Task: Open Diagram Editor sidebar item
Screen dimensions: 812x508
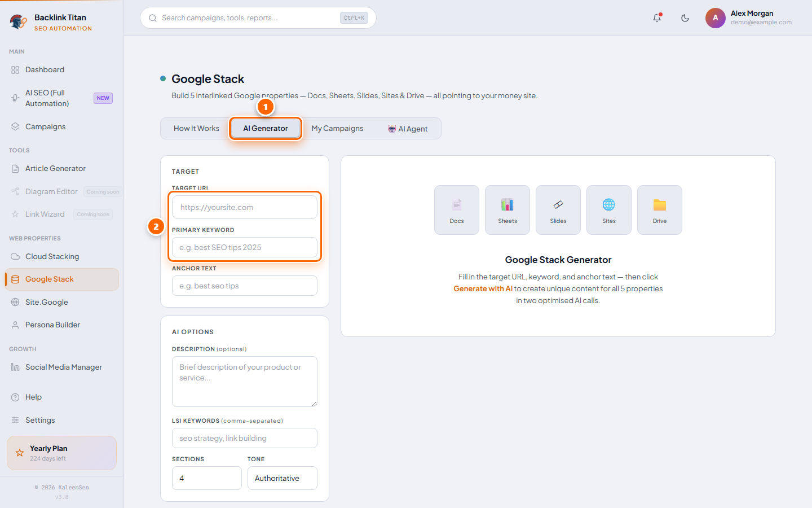Action: point(62,192)
